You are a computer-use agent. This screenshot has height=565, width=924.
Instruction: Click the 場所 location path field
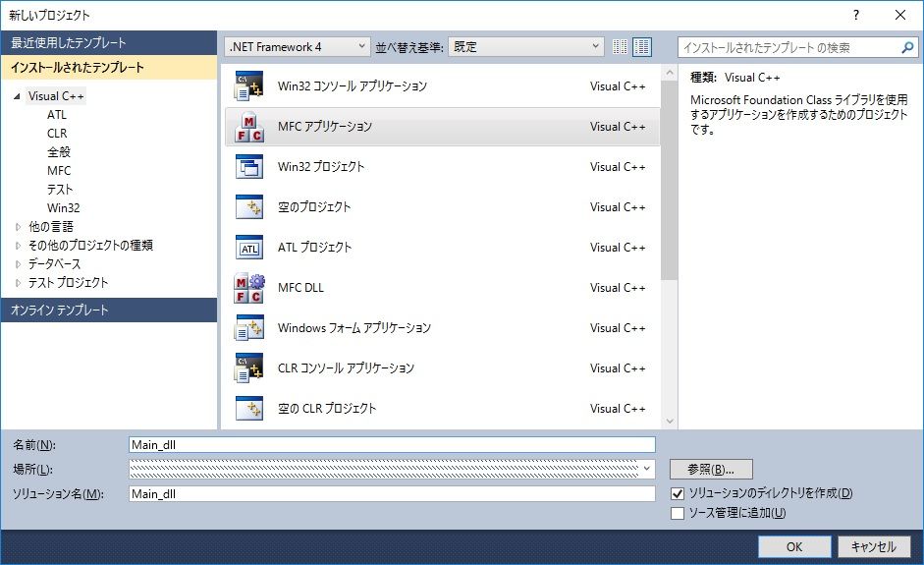[384, 470]
